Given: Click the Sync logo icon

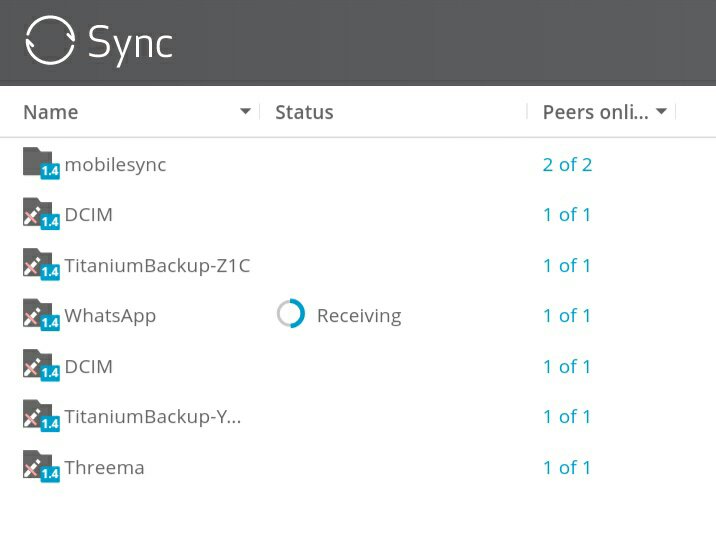Looking at the screenshot, I should (x=50, y=40).
